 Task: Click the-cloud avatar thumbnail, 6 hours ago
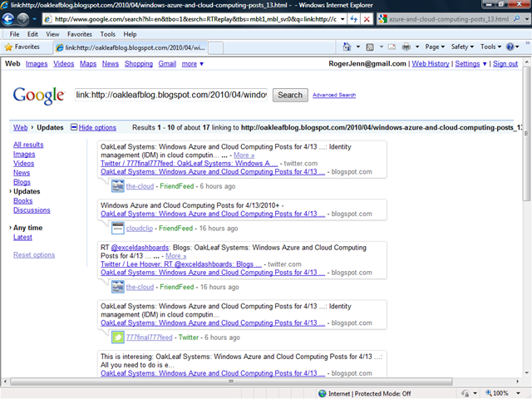(118, 186)
